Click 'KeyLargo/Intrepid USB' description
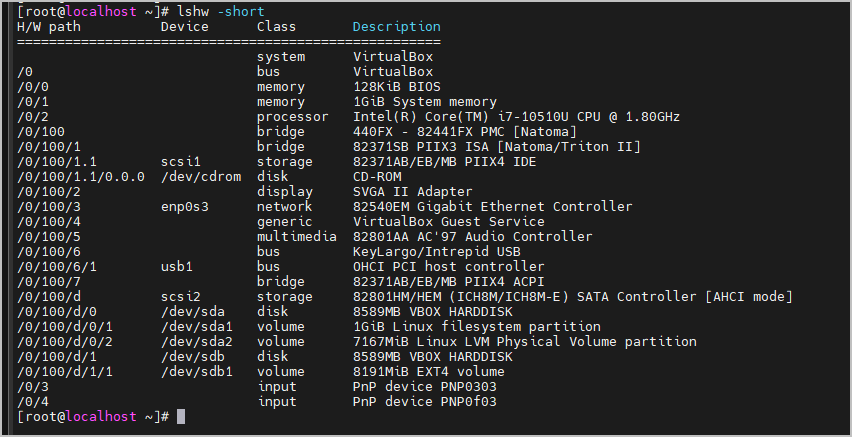This screenshot has width=852, height=437. [437, 252]
